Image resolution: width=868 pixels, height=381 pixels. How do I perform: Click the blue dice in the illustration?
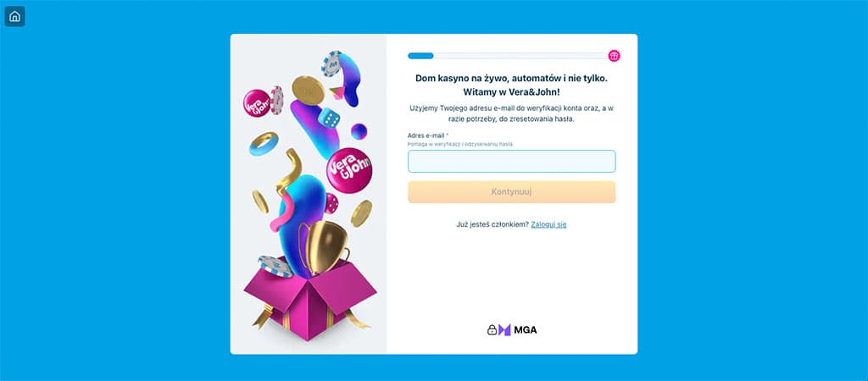330,118
